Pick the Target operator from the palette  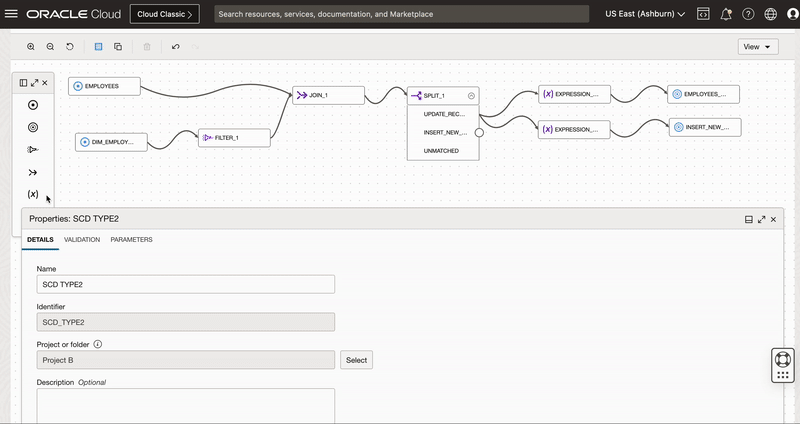tap(33, 128)
